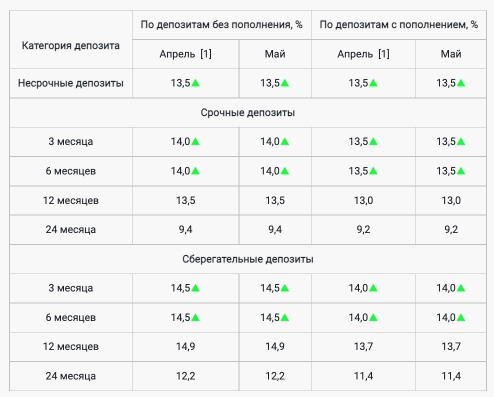This screenshot has width=494, height=397.
Task: Click green arrow in Несрочные депозиты first April cell
Action: coord(196,83)
